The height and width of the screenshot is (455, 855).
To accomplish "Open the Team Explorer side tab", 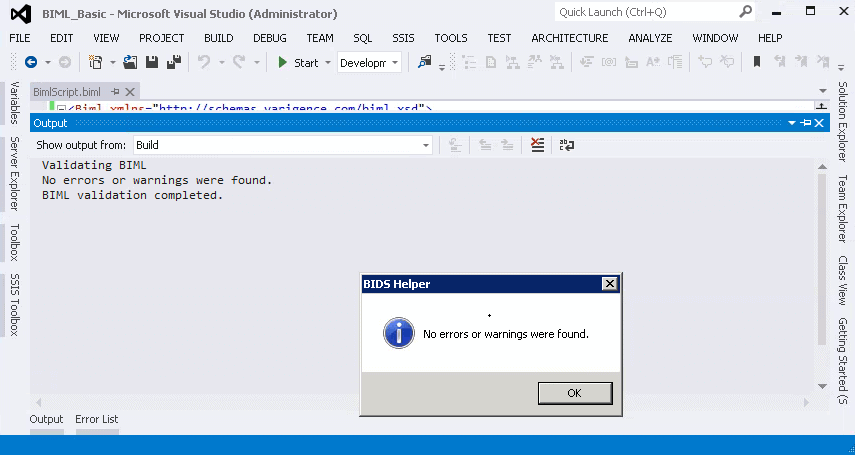I will point(842,208).
